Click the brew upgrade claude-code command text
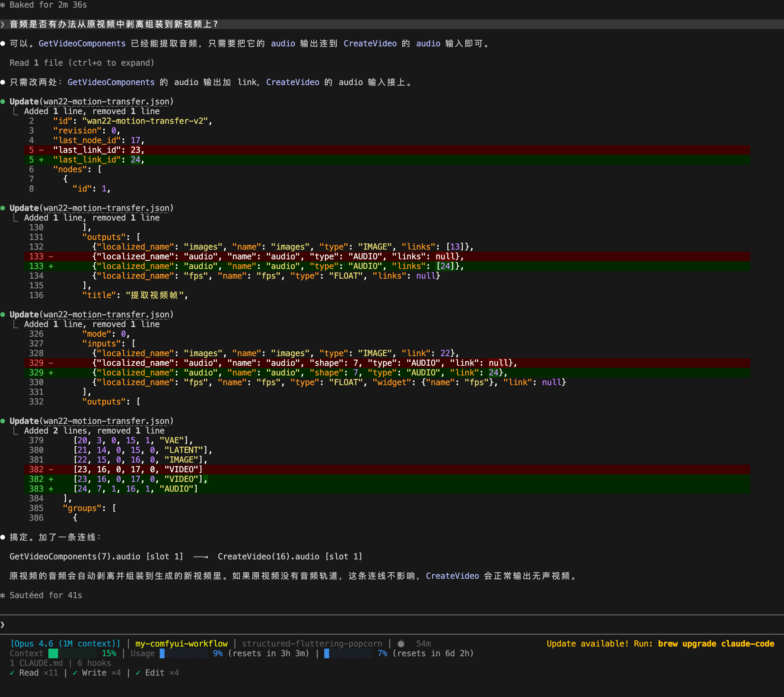784x697 pixels. coord(716,644)
